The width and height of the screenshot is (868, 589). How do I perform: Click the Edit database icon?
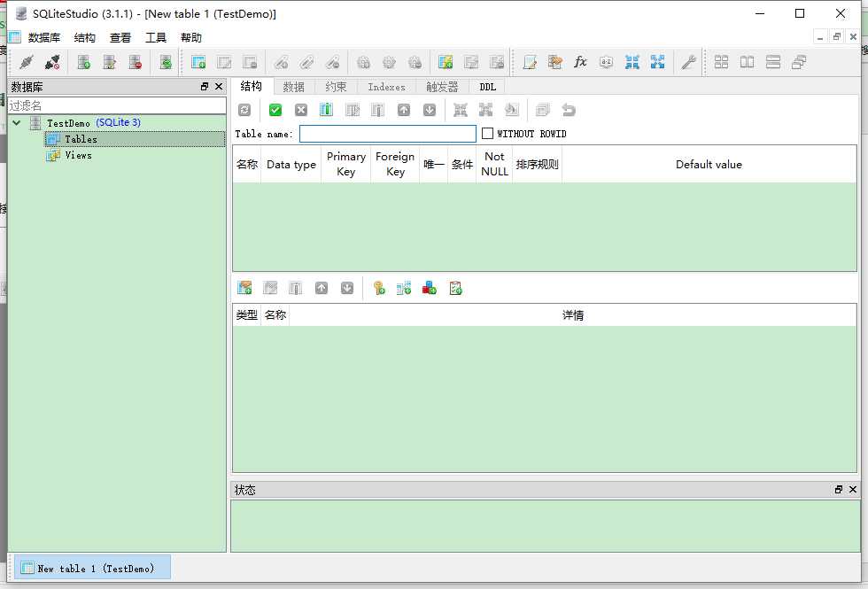point(109,62)
